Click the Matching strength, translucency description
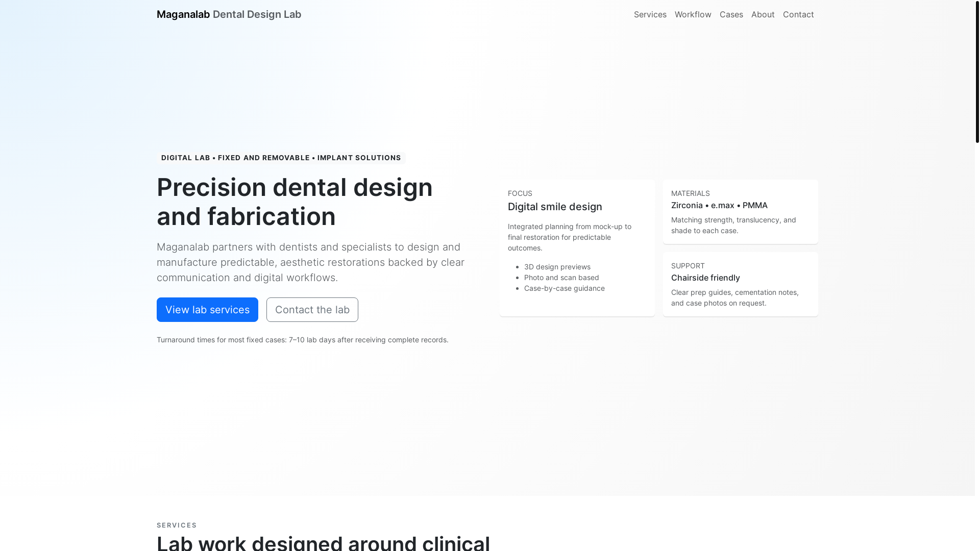This screenshot has height=551, width=980. pyautogui.click(x=733, y=225)
